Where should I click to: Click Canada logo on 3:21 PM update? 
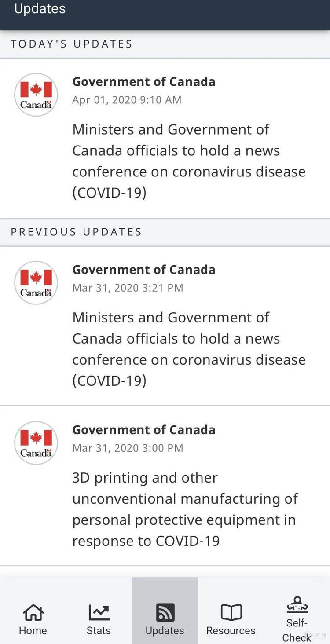click(x=36, y=283)
